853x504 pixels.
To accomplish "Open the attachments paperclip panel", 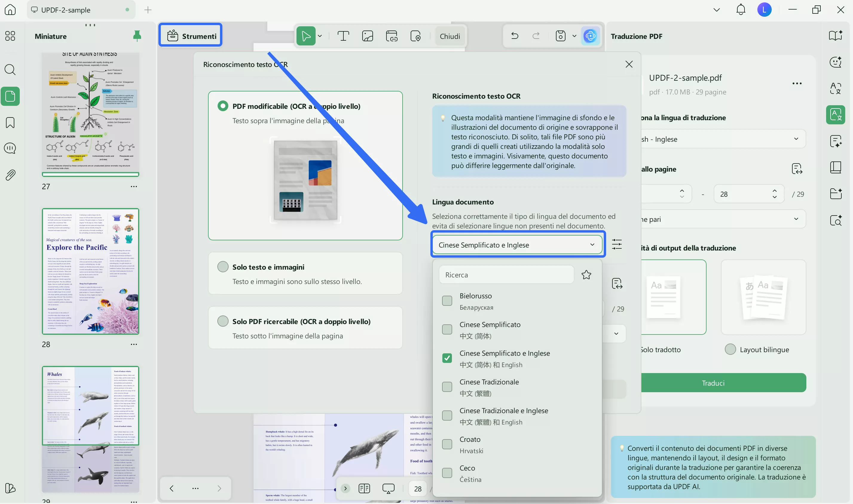I will coord(10,175).
